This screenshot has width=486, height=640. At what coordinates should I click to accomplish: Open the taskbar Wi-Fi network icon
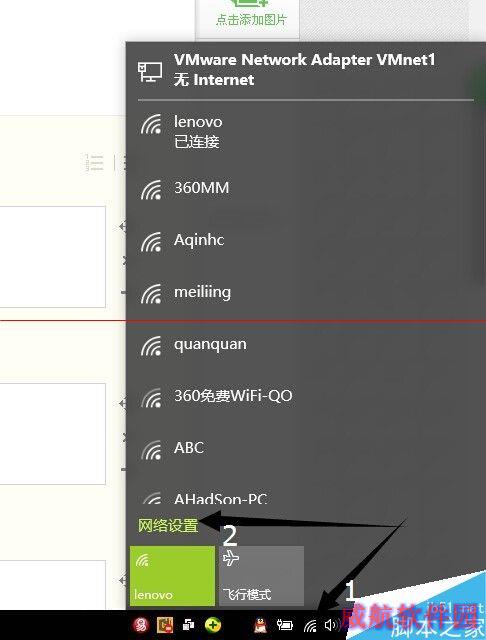tap(311, 625)
